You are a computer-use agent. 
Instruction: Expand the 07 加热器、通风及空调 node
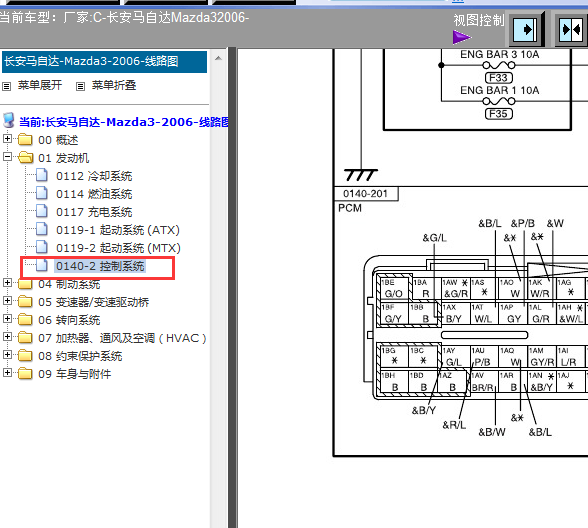pos(7,337)
